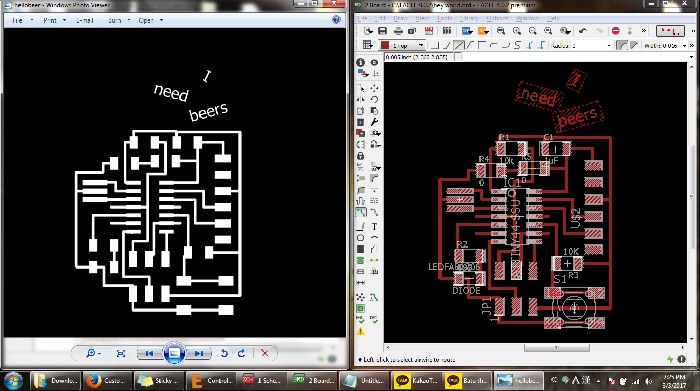The image size is (700, 391).
Task: Select the Rectangle drawing tool
Action: point(361,249)
